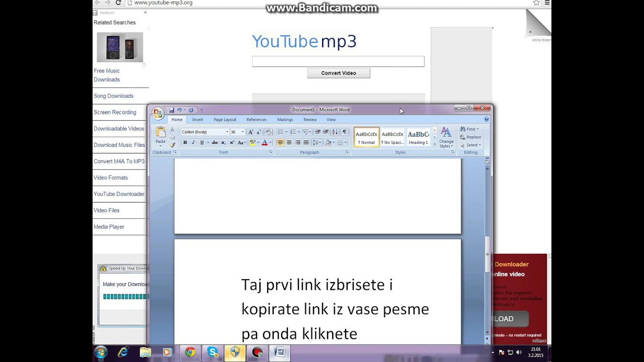The width and height of the screenshot is (644, 362).
Task: Expand the Find dropdown arrow
Action: point(477,129)
